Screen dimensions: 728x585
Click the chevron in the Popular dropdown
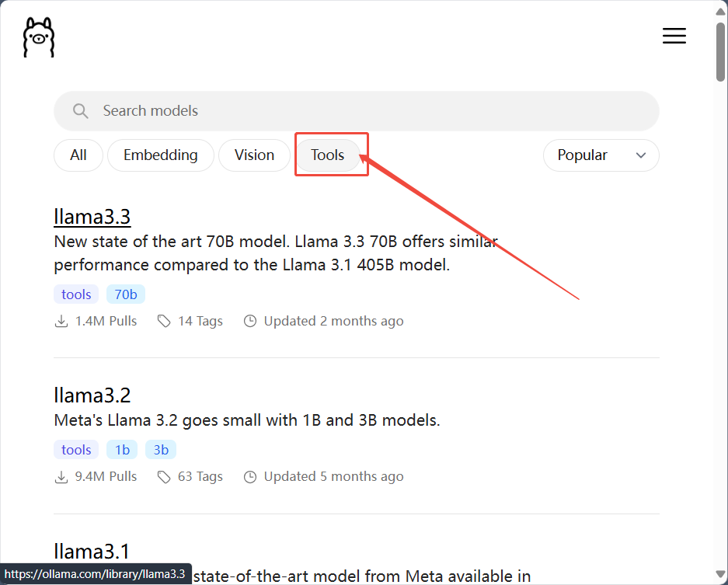pyautogui.click(x=641, y=155)
